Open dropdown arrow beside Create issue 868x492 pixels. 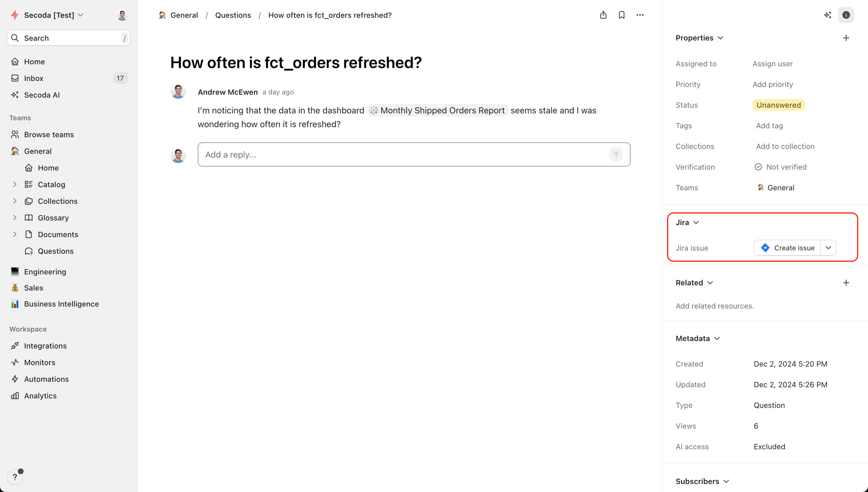coord(828,248)
